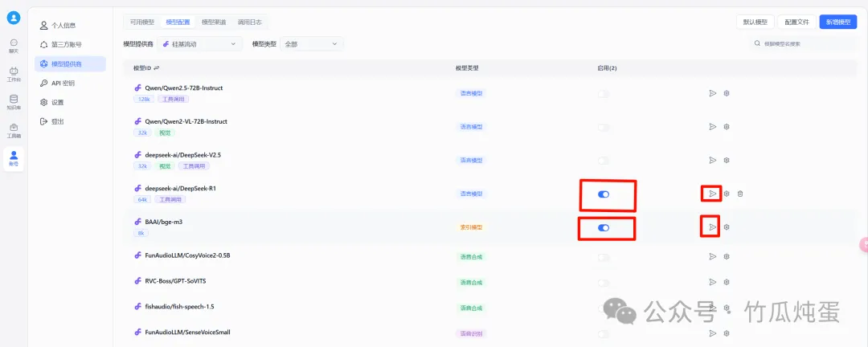Open gear settings for BAAI/bge-m3

[727, 227]
